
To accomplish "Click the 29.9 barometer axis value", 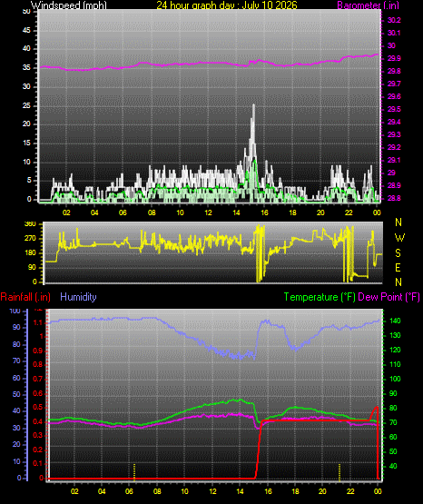I will click(394, 58).
